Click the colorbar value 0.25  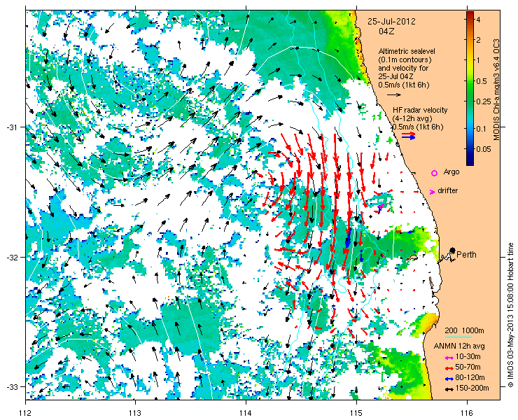(x=484, y=101)
